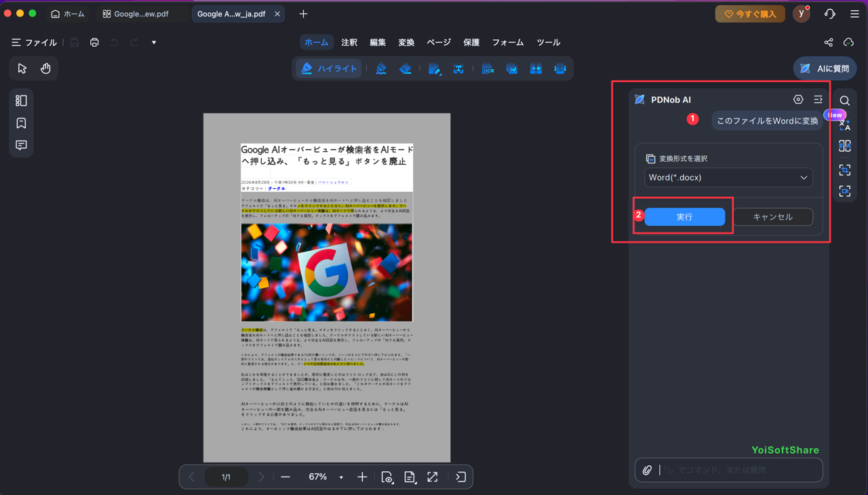
Task: Click the headset support icon
Action: [830, 14]
